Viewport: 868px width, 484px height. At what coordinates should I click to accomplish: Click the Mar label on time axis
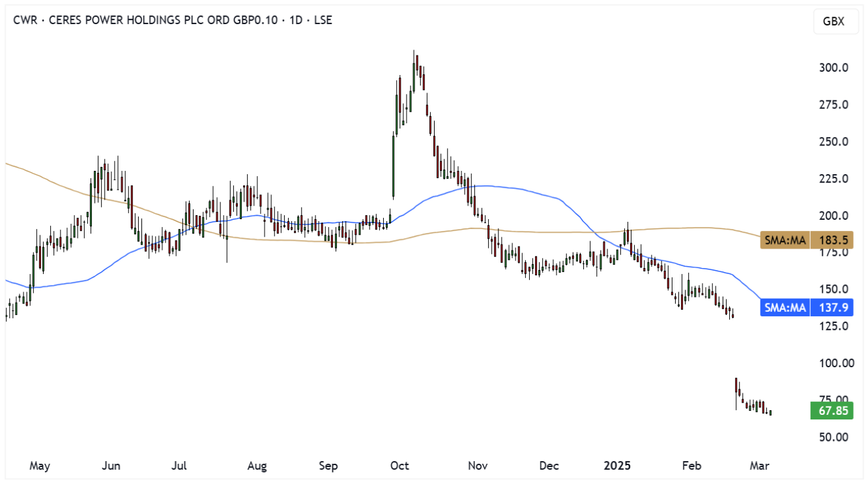click(760, 466)
